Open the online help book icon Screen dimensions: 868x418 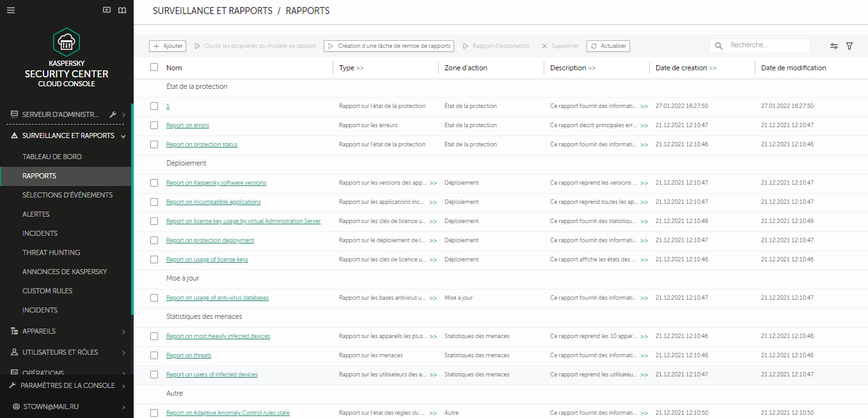tap(122, 10)
